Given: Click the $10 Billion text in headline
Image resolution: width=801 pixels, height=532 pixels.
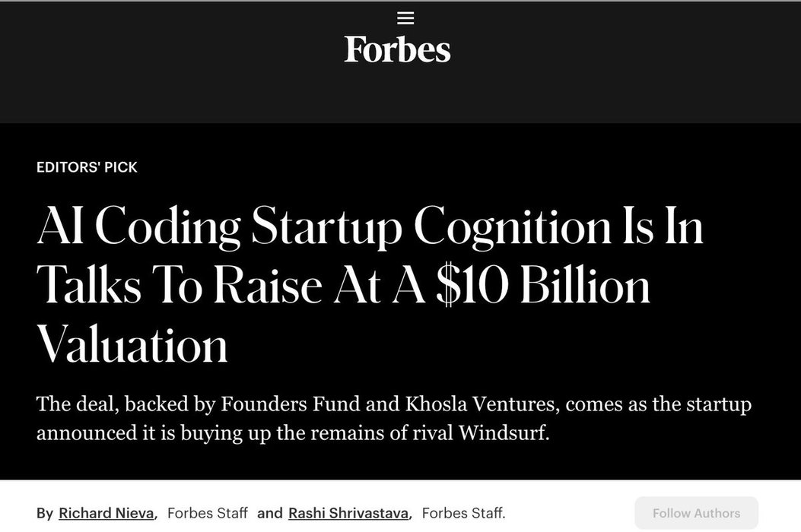Looking at the screenshot, I should [x=541, y=287].
